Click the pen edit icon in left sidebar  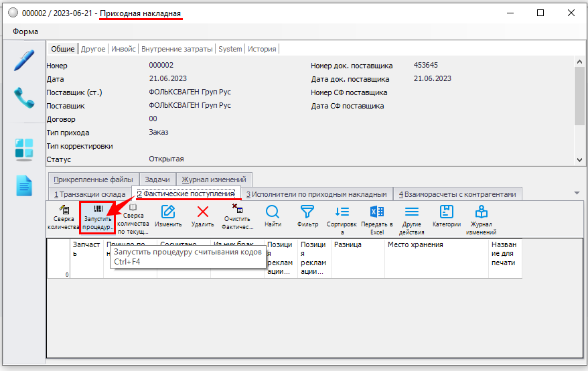tap(23, 60)
